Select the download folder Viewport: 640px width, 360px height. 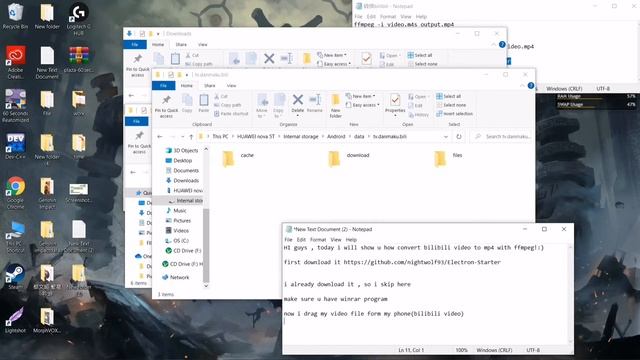pyautogui.click(x=349, y=158)
